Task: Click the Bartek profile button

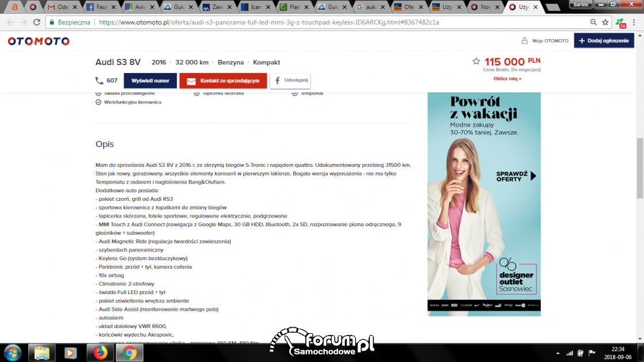Action: [x=581, y=4]
